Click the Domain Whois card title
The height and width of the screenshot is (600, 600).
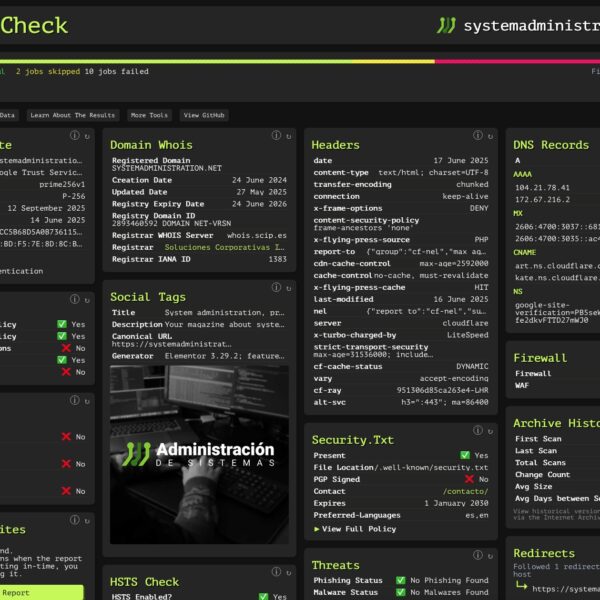[x=151, y=145]
